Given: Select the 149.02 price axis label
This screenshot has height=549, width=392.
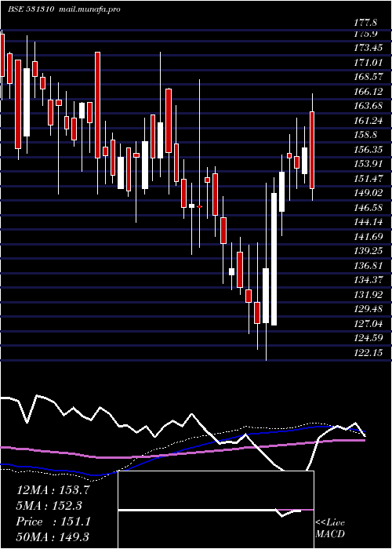Looking at the screenshot, I should click(368, 193).
